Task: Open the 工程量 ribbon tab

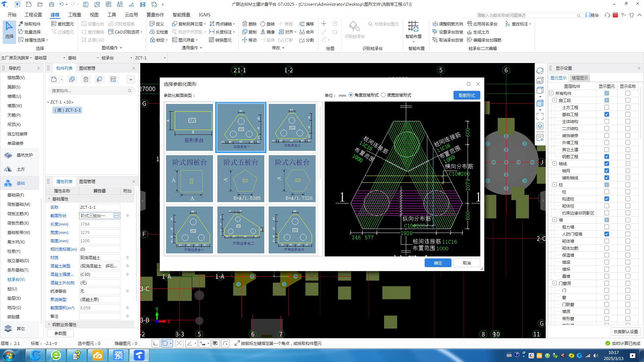Action: point(74,15)
